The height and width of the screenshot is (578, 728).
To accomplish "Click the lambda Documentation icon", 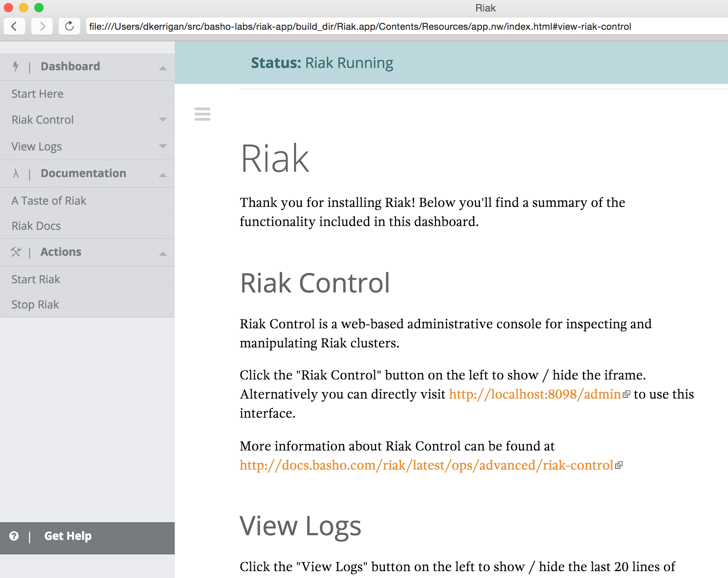I will point(16,174).
